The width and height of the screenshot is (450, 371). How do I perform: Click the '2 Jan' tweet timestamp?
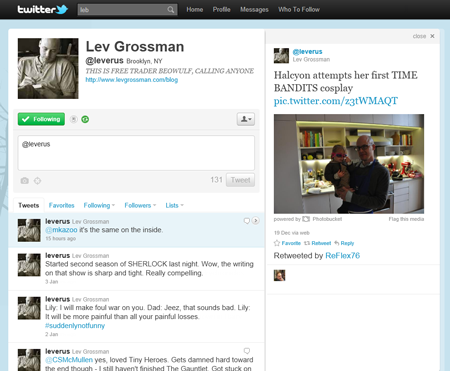coord(52,334)
